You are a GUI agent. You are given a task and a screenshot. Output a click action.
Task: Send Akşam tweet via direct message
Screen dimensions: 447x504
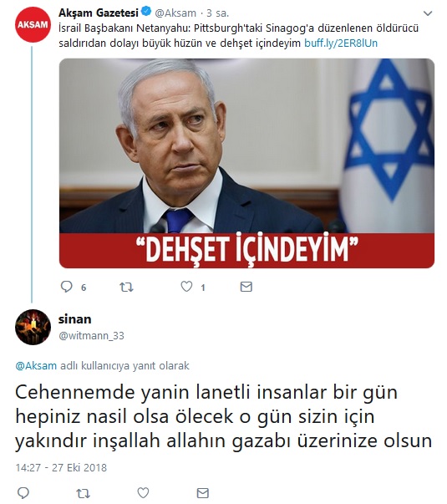pyautogui.click(x=246, y=287)
